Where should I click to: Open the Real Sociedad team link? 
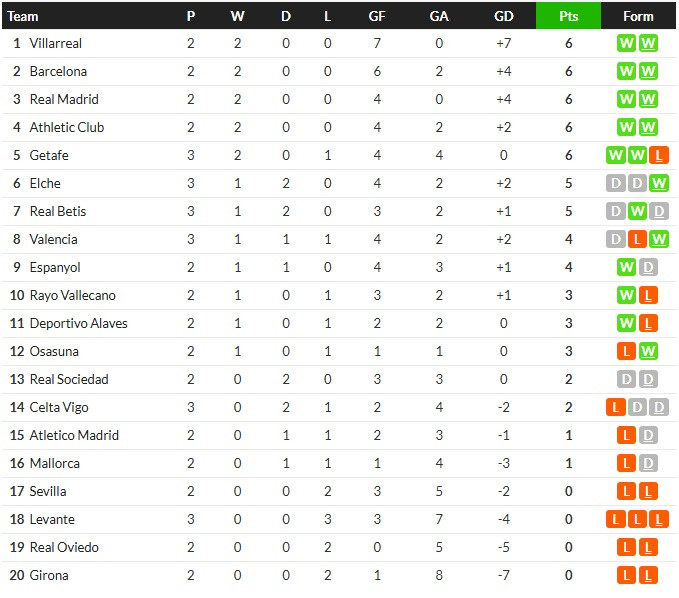coord(69,379)
